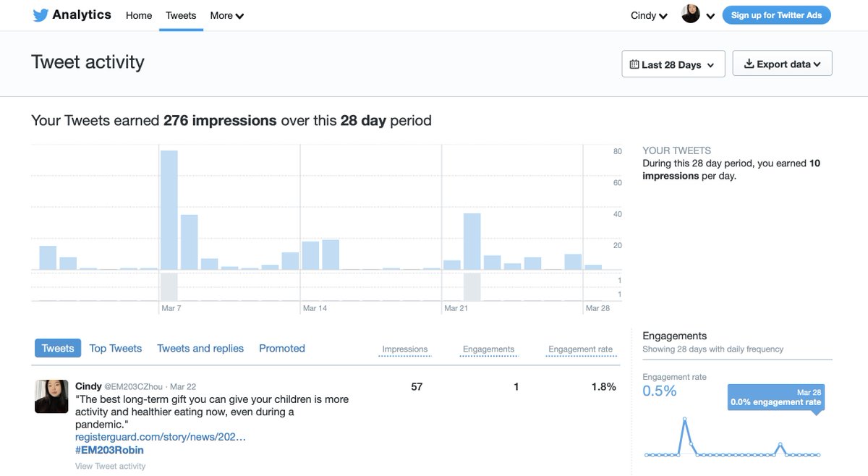
Task: Click the Engagement rate column header
Action: click(581, 349)
